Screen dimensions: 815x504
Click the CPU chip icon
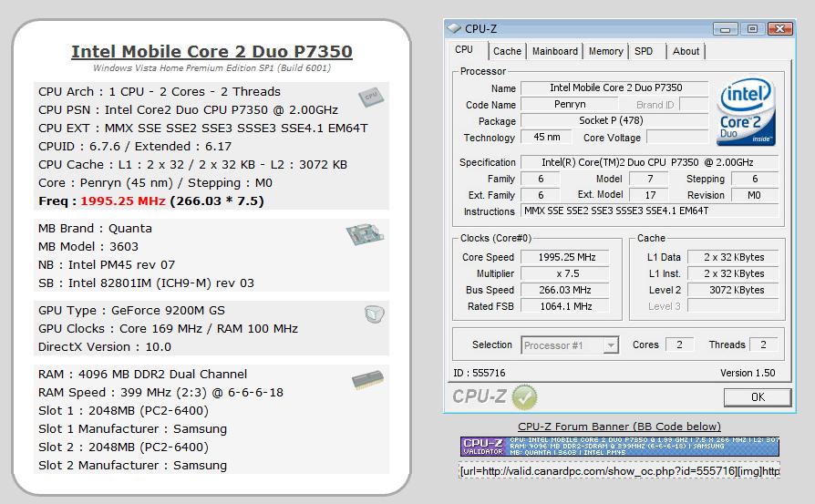(371, 98)
